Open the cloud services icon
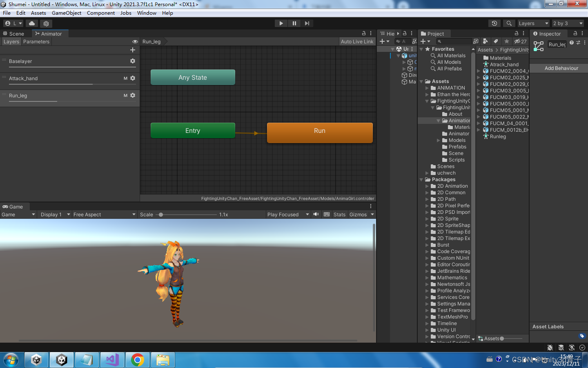The image size is (588, 368). (32, 23)
